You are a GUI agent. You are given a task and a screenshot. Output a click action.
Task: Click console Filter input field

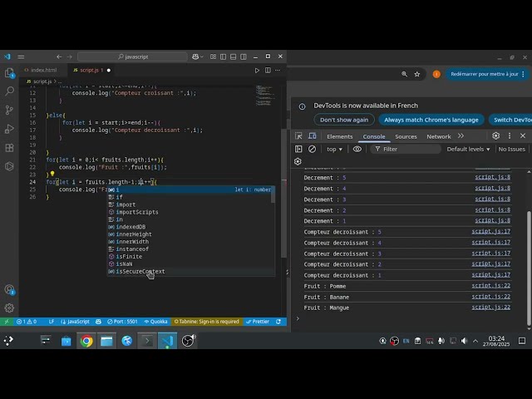pyautogui.click(x=406, y=149)
